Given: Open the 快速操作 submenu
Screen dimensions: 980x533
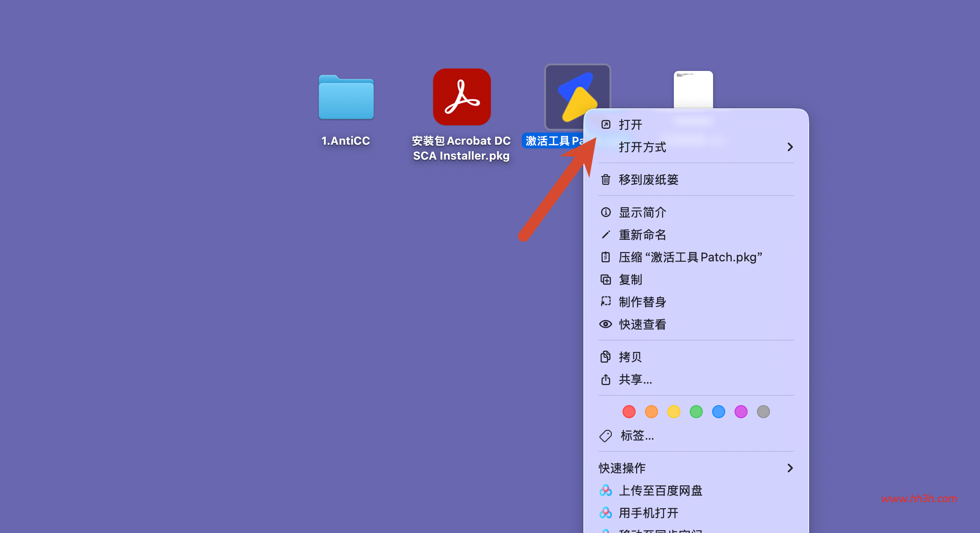Looking at the screenshot, I should pyautogui.click(x=696, y=468).
